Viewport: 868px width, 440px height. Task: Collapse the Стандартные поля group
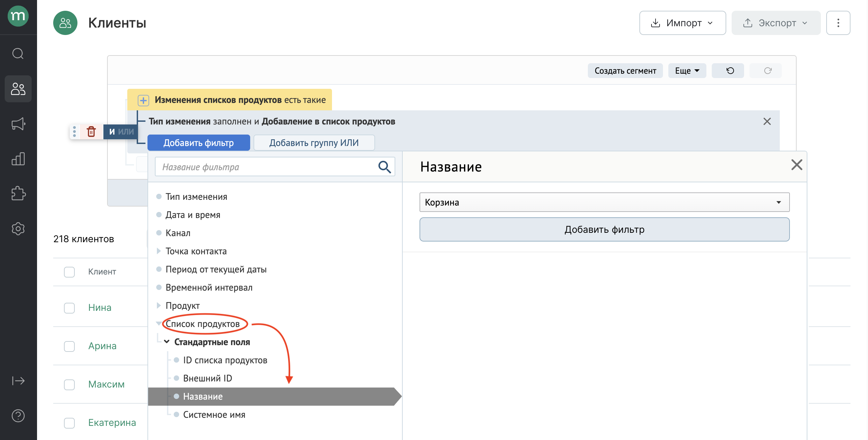pyautogui.click(x=167, y=342)
